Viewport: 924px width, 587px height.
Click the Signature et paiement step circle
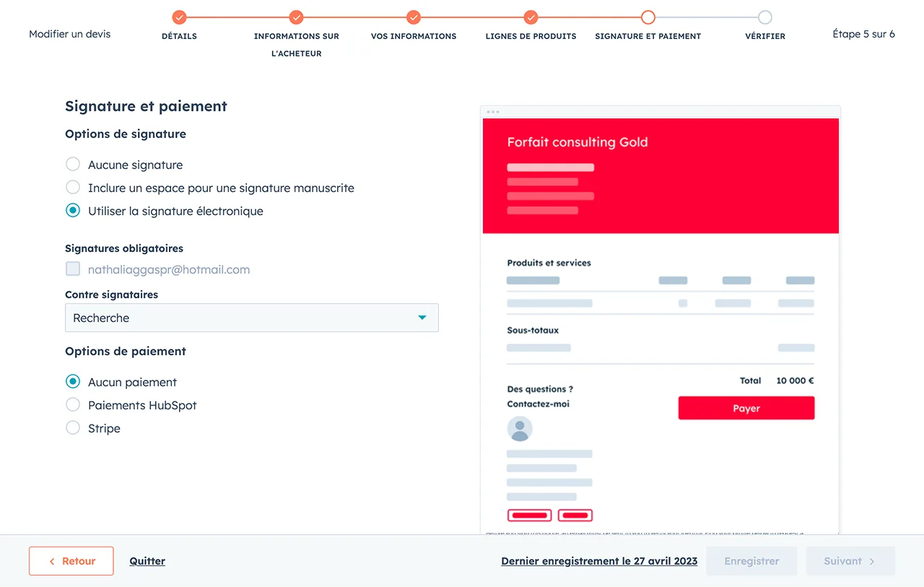(x=648, y=17)
